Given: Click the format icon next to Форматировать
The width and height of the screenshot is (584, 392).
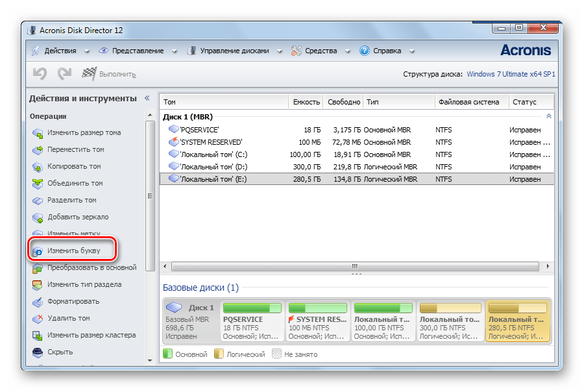Looking at the screenshot, I should coord(37,302).
